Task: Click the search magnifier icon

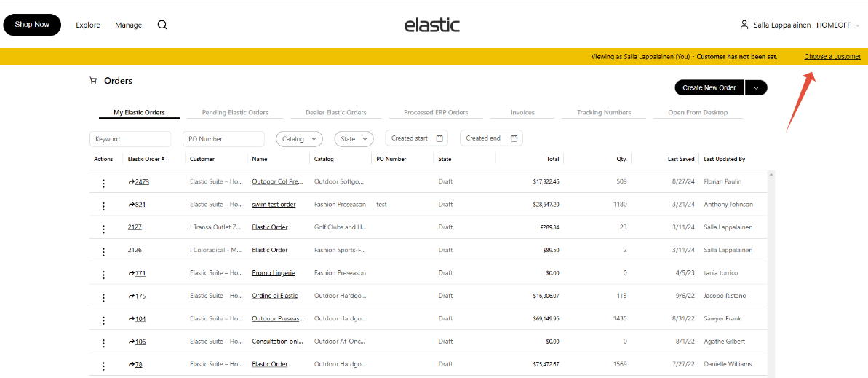Action: pyautogui.click(x=162, y=25)
